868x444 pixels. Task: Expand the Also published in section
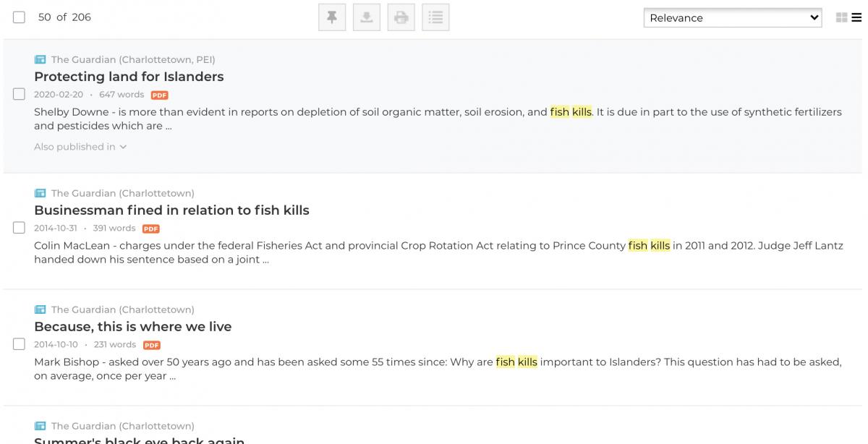click(x=80, y=147)
